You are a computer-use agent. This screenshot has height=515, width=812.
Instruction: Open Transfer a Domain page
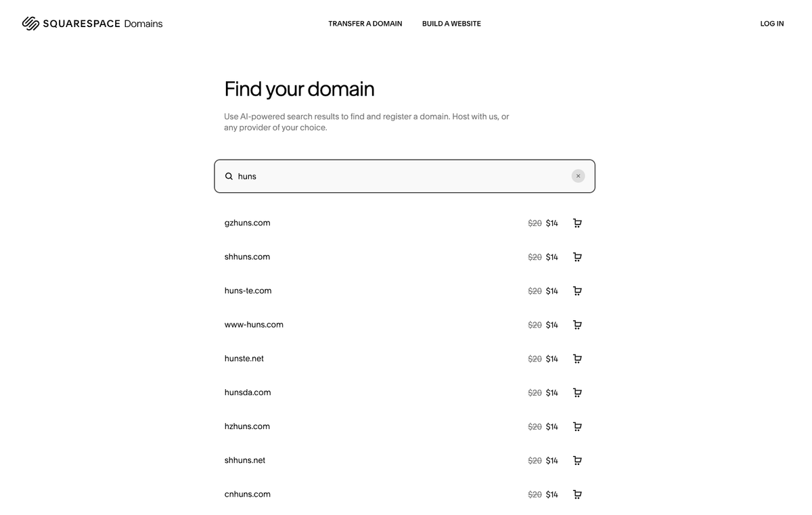pos(365,24)
